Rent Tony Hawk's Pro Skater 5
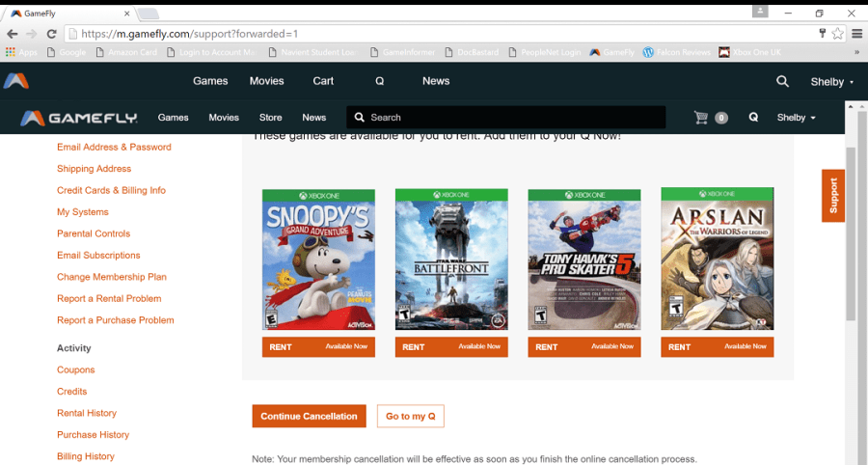The width and height of the screenshot is (868, 465). pos(584,347)
